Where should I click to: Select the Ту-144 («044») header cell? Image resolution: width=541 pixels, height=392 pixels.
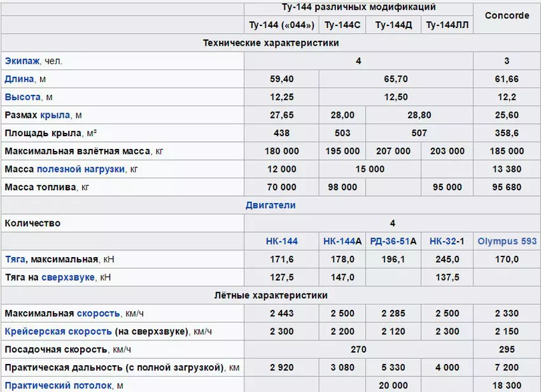click(281, 25)
